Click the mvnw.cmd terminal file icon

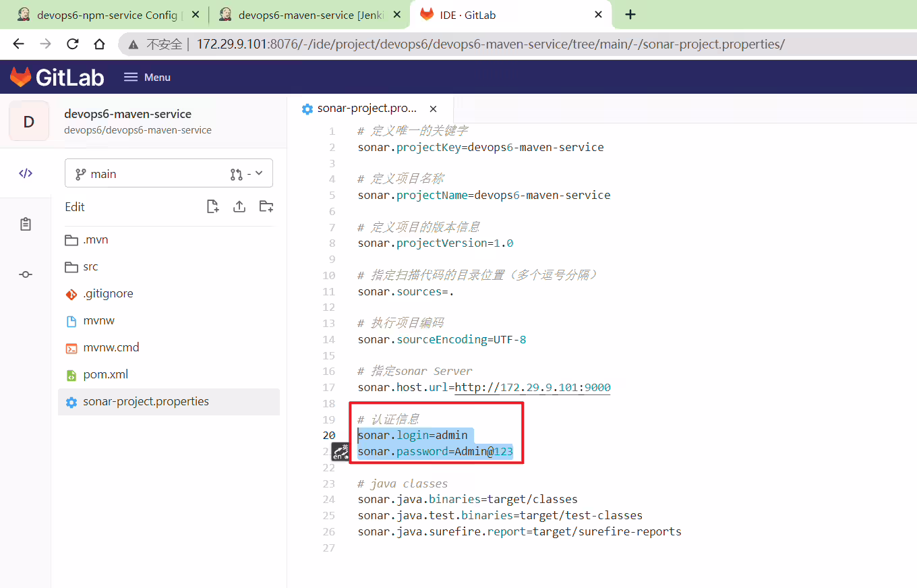click(71, 348)
